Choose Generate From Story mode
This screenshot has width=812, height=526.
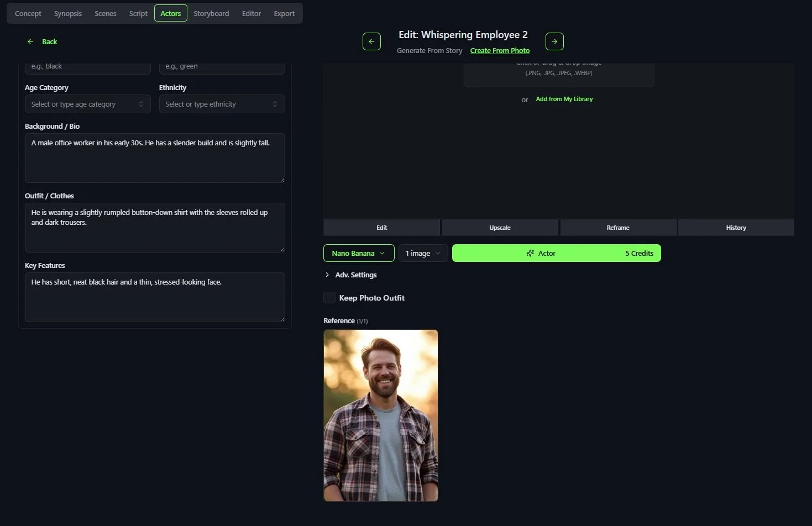(x=429, y=50)
